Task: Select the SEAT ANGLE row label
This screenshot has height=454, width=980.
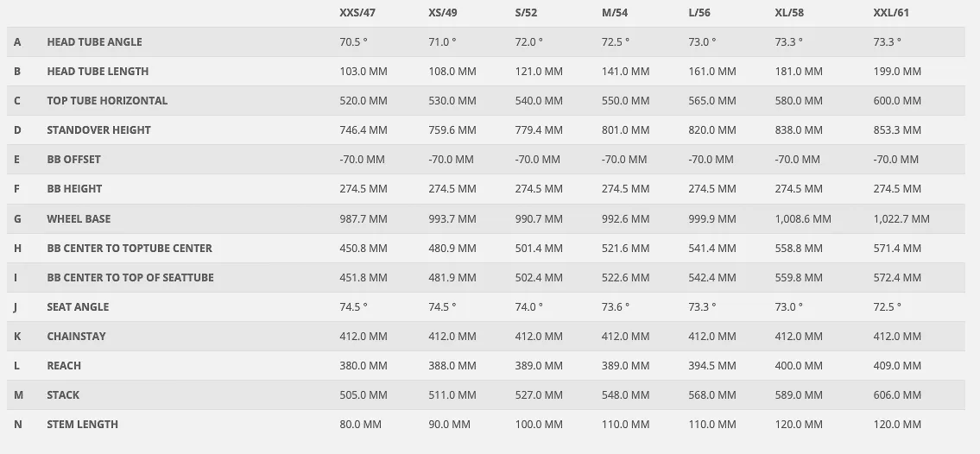Action: click(x=78, y=307)
